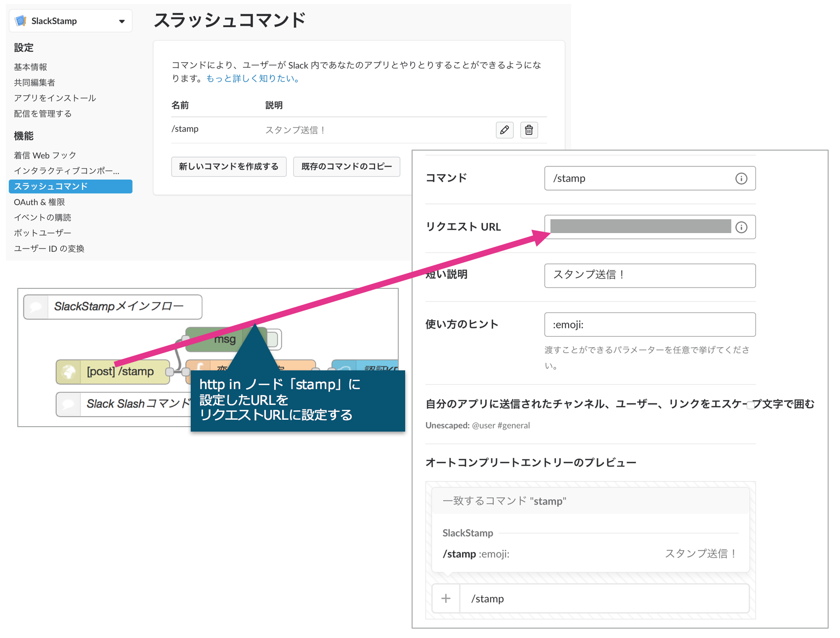840x638 pixels.
Task: Click the info icon in コマンド field
Action: point(741,178)
